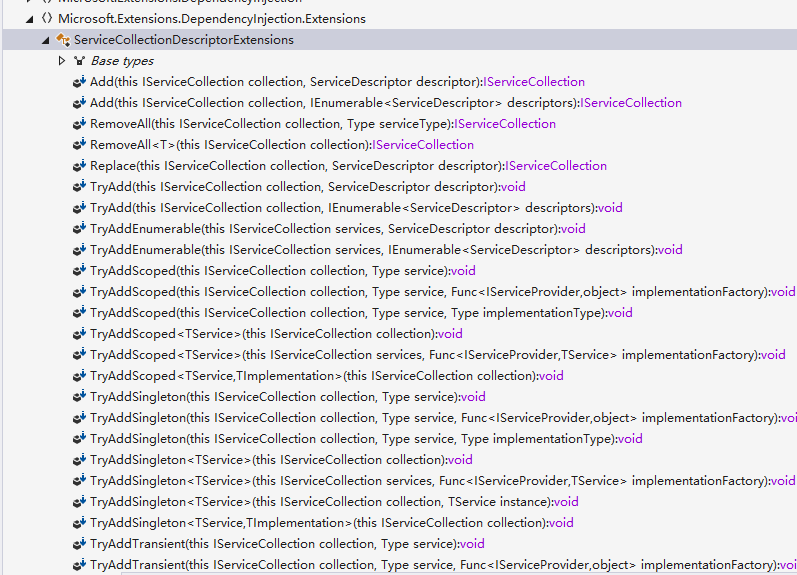Click method icon of RemoveAll<T>
Screen dimensions: 797x575
(79, 145)
